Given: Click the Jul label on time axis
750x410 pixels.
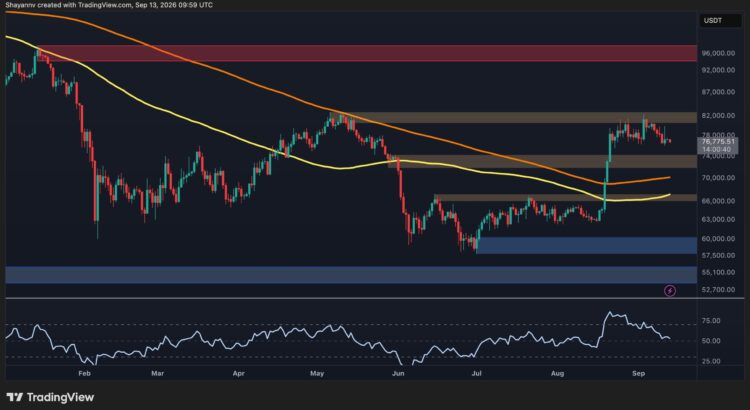Looking at the screenshot, I should pyautogui.click(x=478, y=373).
